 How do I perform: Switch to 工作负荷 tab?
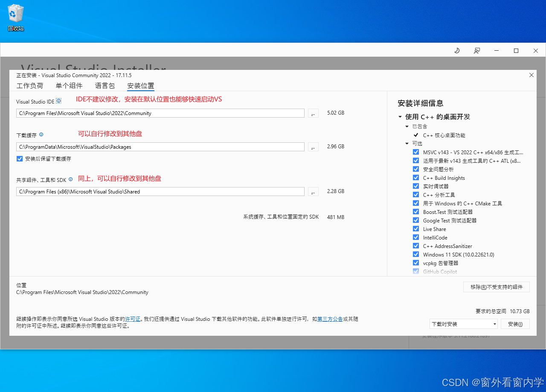click(x=30, y=86)
